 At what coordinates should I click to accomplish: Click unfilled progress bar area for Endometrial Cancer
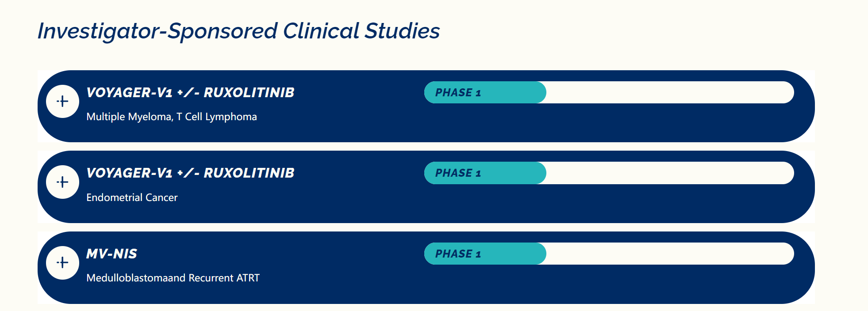coord(668,173)
